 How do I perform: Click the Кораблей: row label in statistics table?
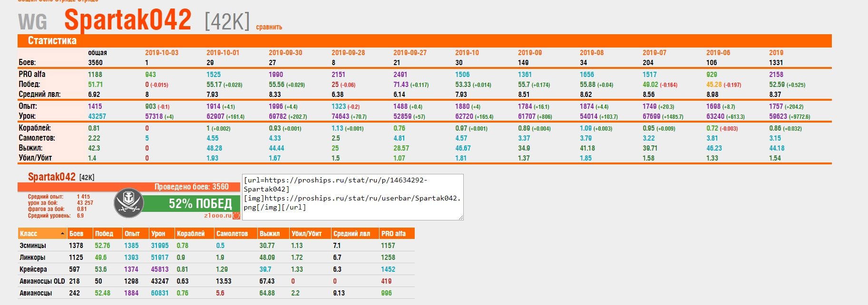[x=35, y=128]
